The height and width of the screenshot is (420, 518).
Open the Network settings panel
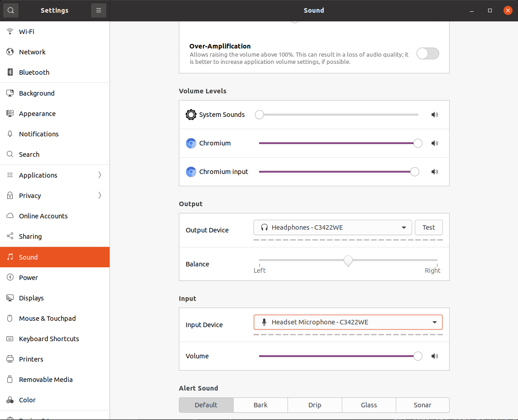pos(55,52)
